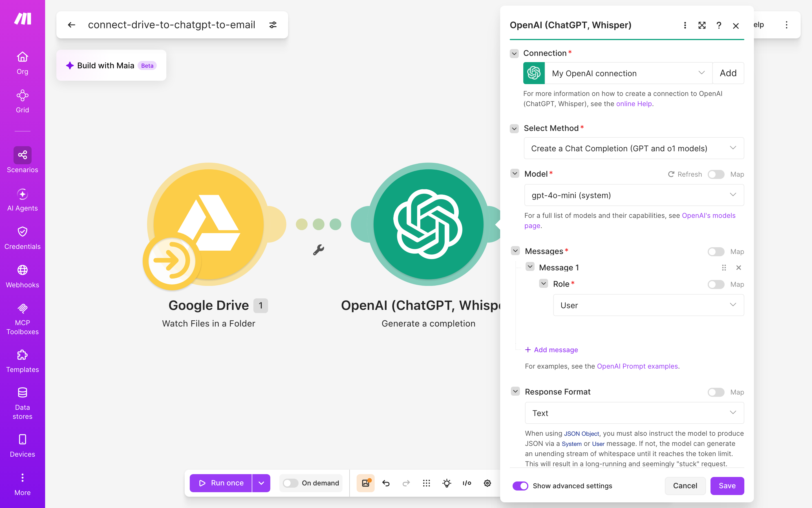This screenshot has height=508, width=812.
Task: Open the top-right page three-dot menu
Action: point(787,25)
